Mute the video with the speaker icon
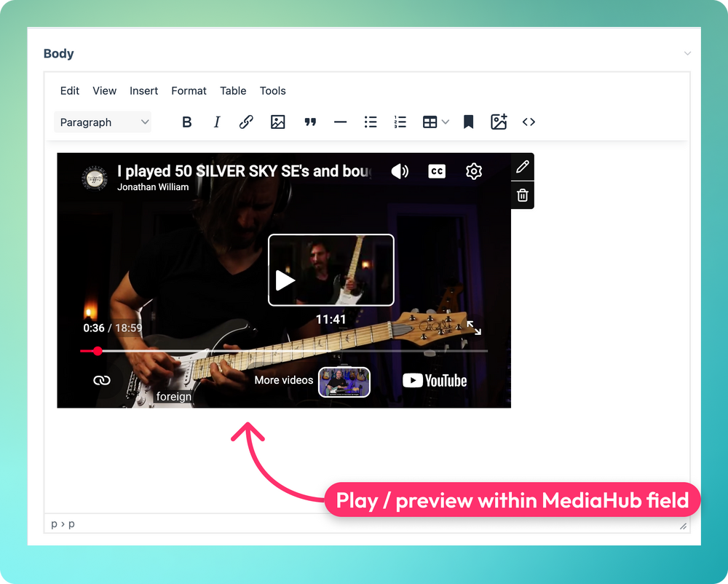This screenshot has height=584, width=728. 400,171
